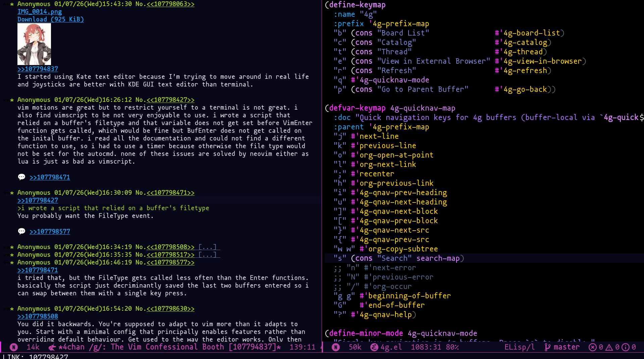Click speech bubble icon beside >>107798577 reply
Viewport: 644px width, 359px height.
point(21,231)
